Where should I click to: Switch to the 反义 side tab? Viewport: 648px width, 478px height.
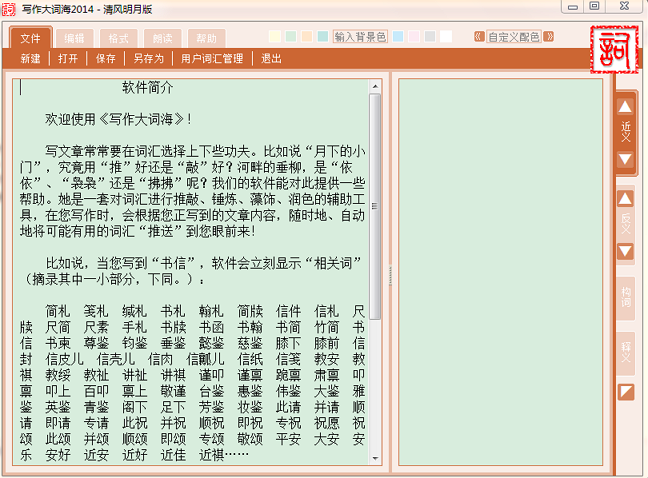(626, 224)
